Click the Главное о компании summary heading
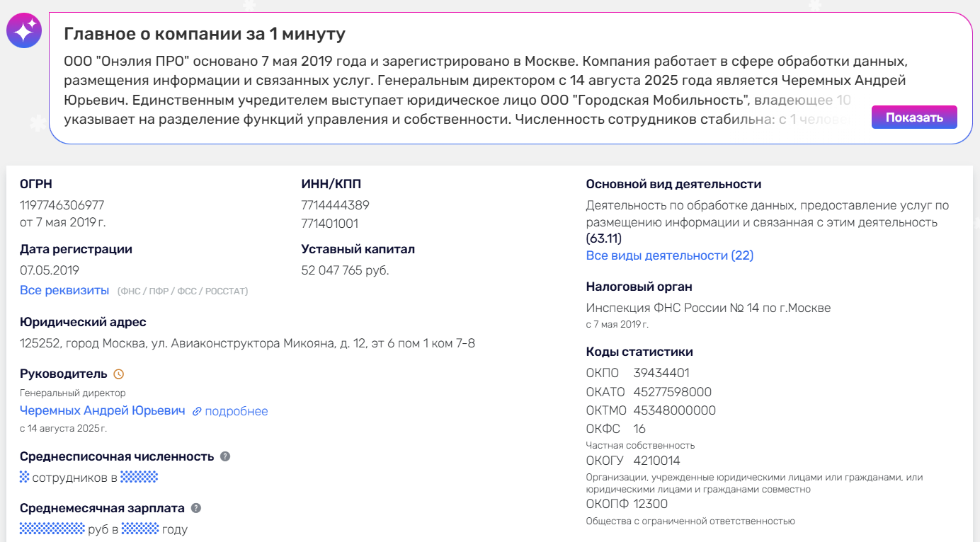 point(205,34)
